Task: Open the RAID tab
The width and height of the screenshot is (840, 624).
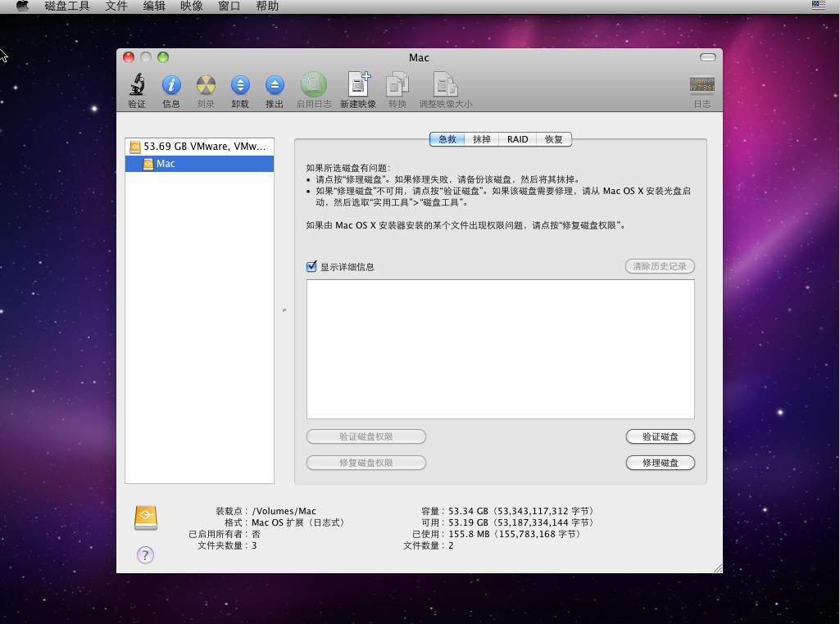Action: pos(517,139)
